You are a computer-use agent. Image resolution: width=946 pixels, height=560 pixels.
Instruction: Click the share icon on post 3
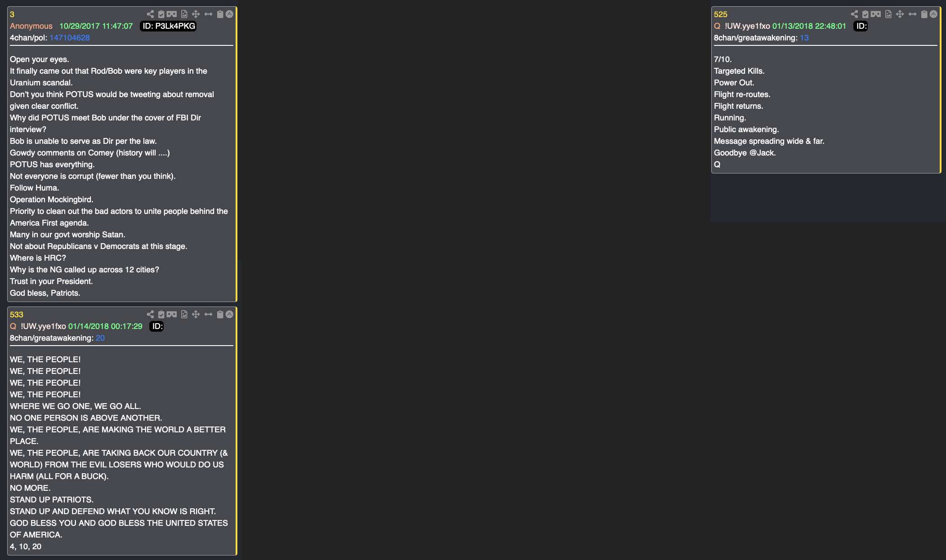coord(150,14)
